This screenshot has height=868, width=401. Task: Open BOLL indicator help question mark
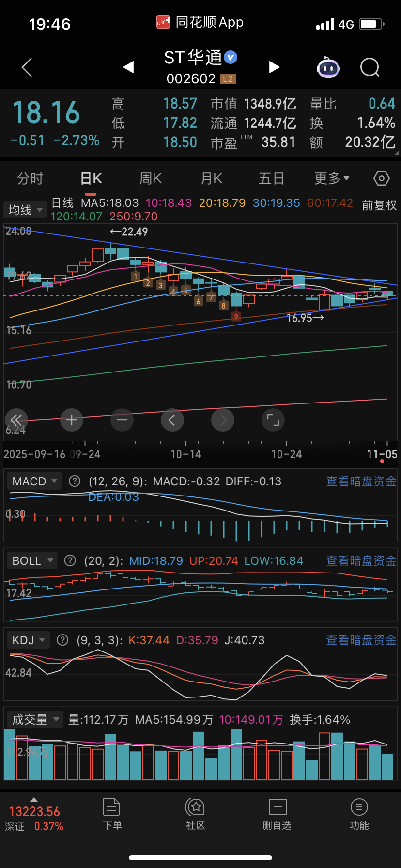pyautogui.click(x=70, y=560)
